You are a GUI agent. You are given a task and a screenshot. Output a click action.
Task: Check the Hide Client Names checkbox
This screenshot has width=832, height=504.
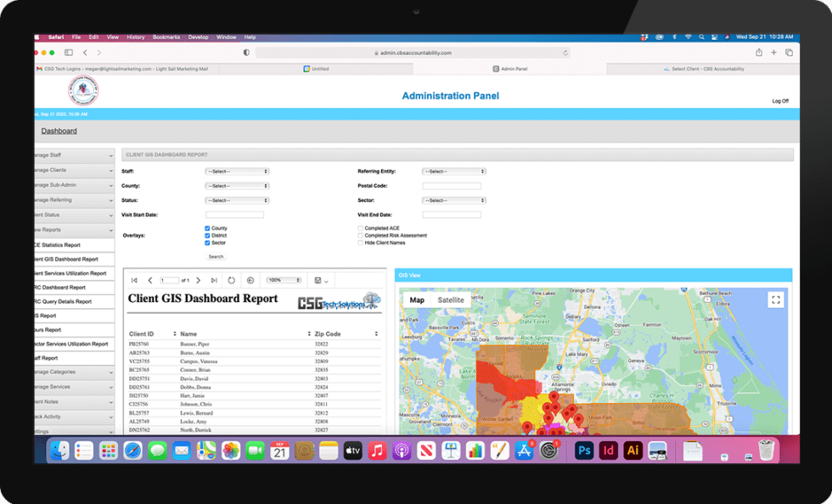[360, 243]
